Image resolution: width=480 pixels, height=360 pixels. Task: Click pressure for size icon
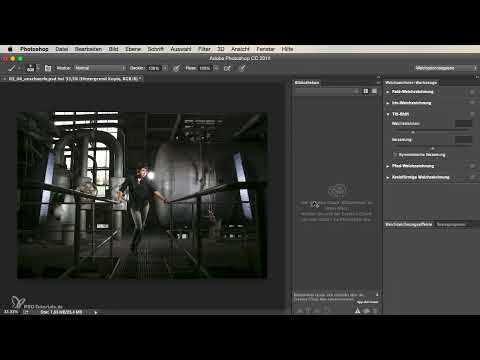pyautogui.click(x=242, y=68)
